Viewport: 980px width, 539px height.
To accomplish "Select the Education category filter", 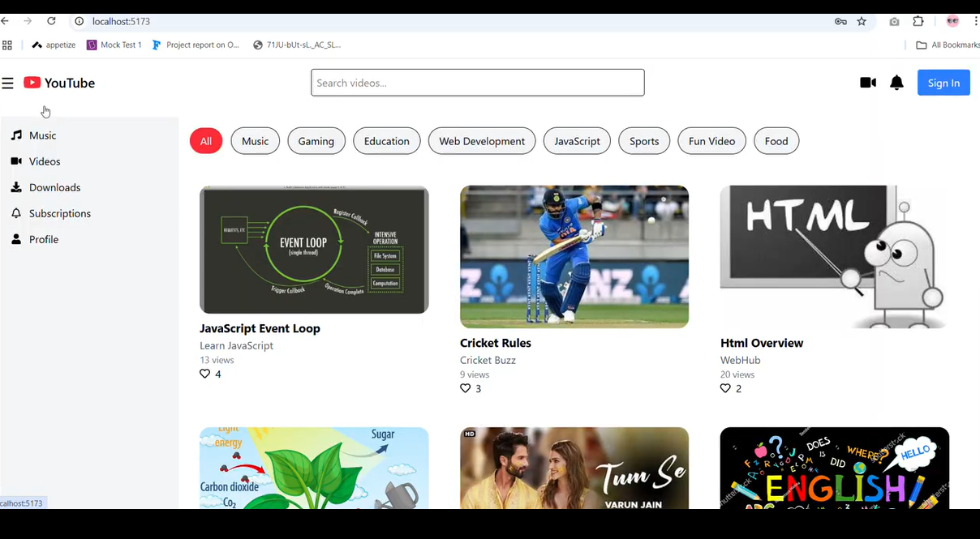I will (x=387, y=141).
